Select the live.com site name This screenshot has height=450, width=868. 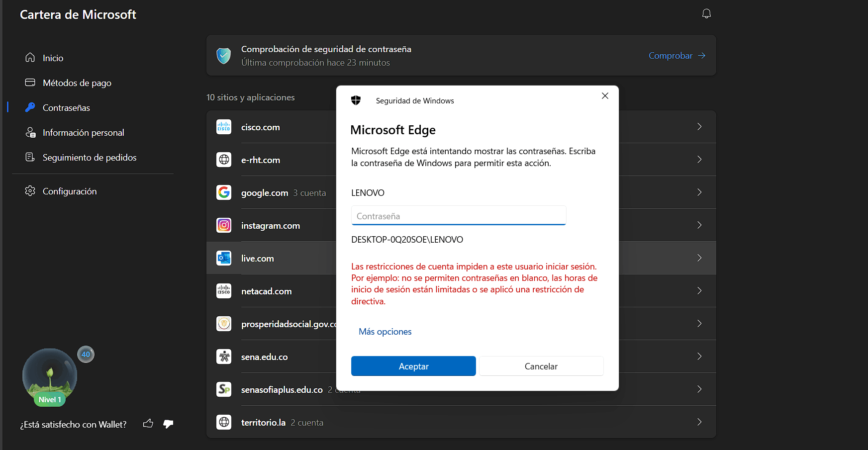[258, 259]
